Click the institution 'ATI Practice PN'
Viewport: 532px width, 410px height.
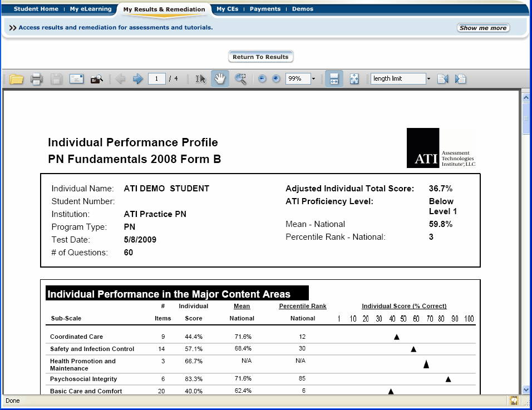click(155, 214)
